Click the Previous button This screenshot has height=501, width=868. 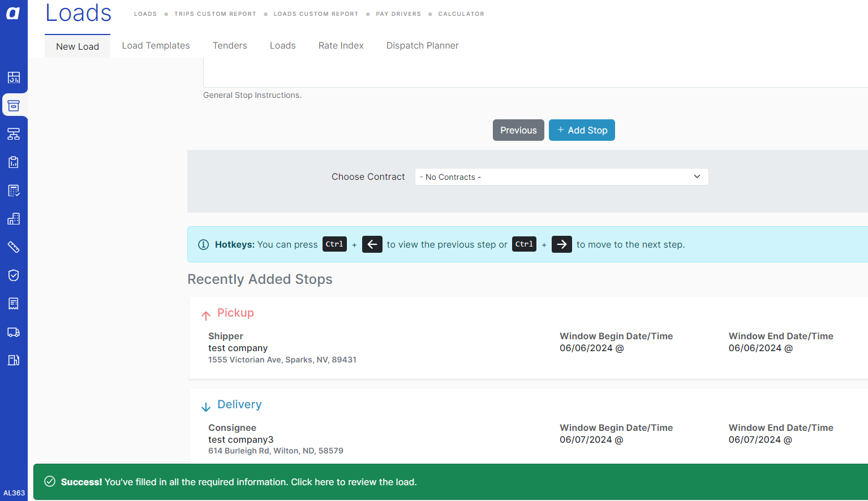(x=518, y=130)
